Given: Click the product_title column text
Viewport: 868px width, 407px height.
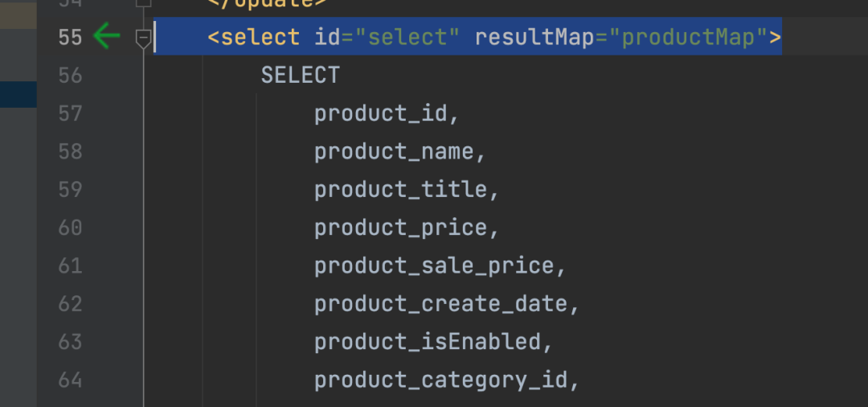Looking at the screenshot, I should pyautogui.click(x=400, y=190).
